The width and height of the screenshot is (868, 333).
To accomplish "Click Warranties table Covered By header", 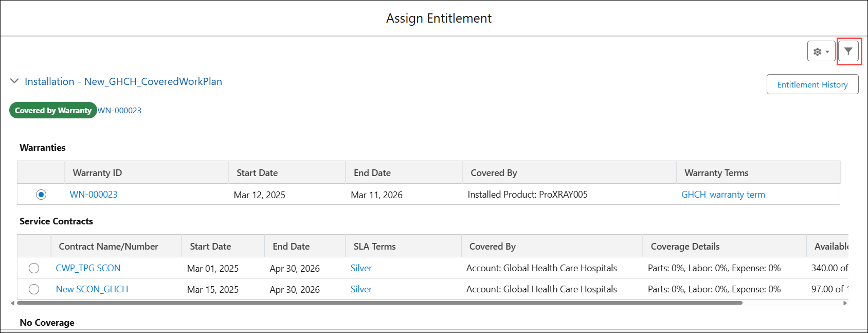I will tap(569, 172).
